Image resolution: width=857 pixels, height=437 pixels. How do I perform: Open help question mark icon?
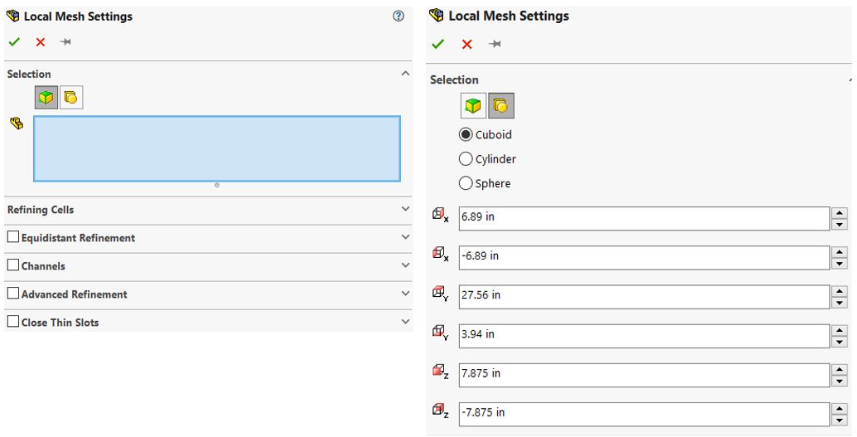[x=399, y=17]
